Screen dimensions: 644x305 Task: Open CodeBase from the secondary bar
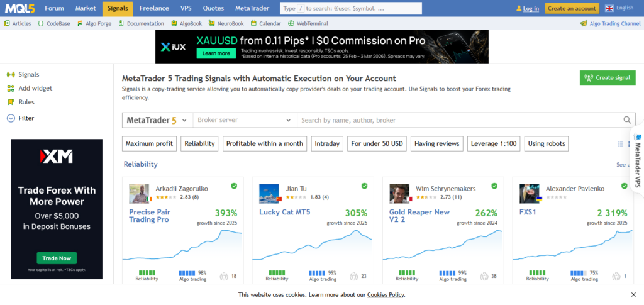(x=54, y=23)
